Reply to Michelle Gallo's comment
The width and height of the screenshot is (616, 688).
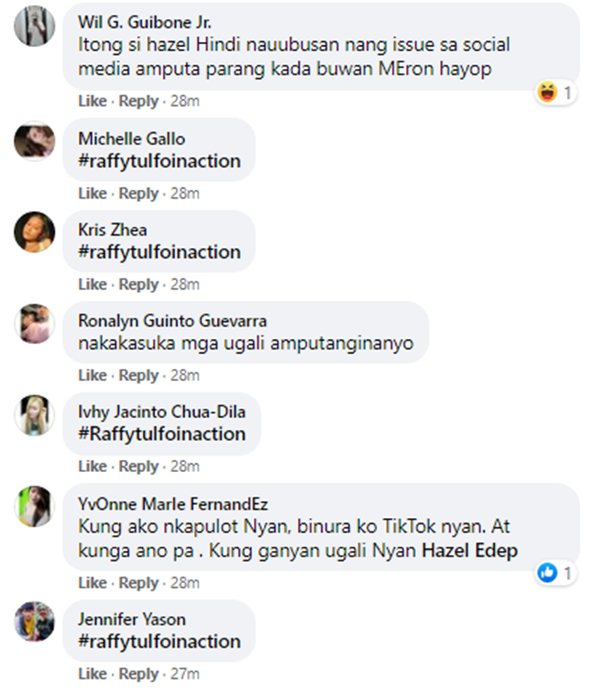(138, 193)
